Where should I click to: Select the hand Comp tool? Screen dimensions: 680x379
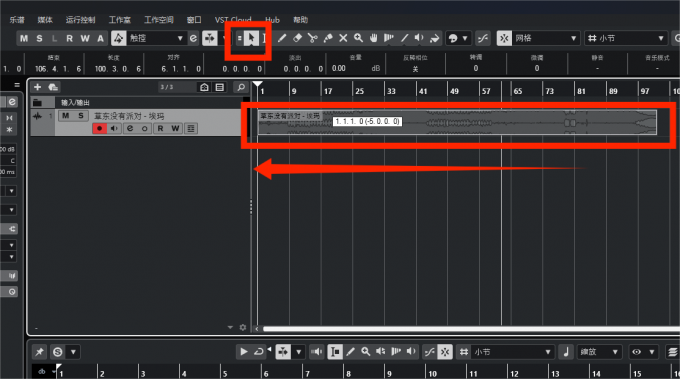point(373,38)
